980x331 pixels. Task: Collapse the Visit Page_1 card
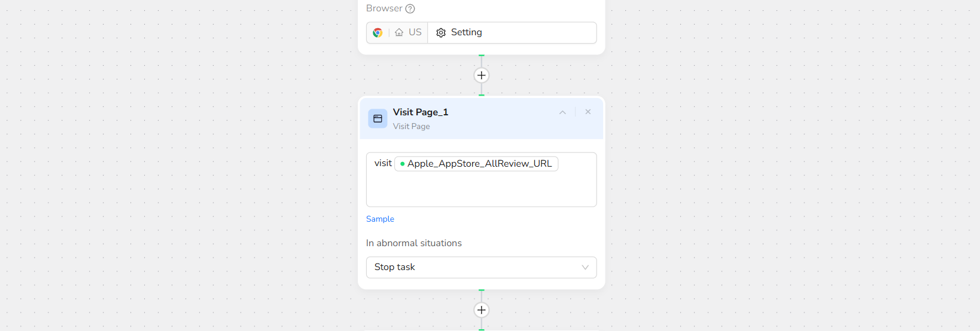[562, 112]
